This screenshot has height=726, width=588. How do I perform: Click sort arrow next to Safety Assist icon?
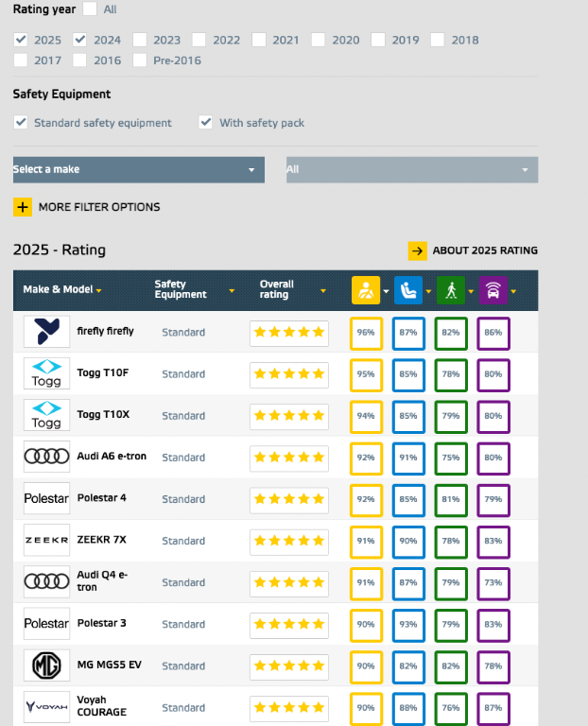[x=513, y=291]
